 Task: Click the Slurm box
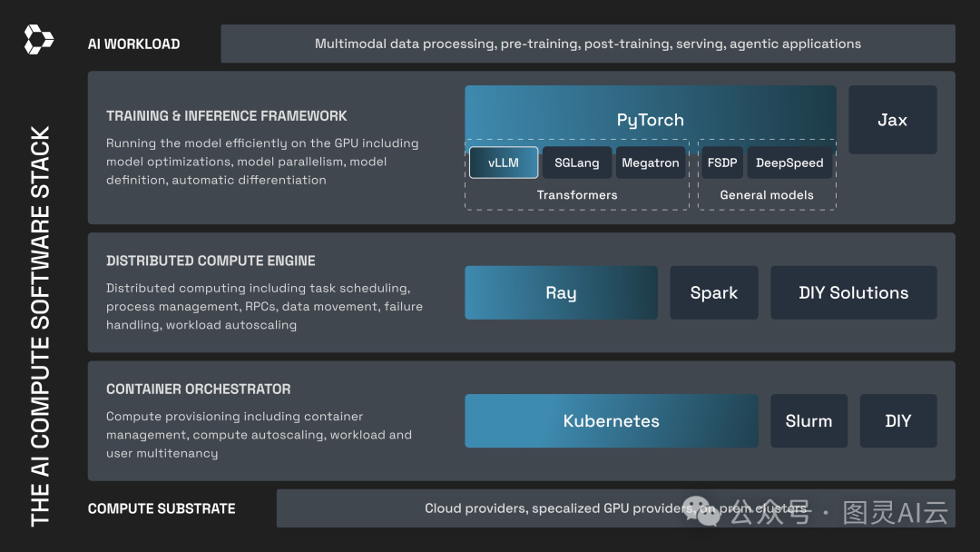[808, 420]
